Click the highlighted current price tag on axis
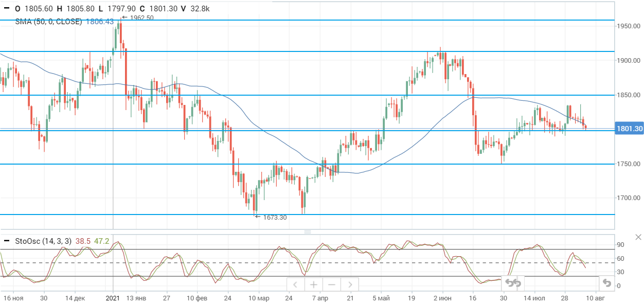 pos(629,129)
